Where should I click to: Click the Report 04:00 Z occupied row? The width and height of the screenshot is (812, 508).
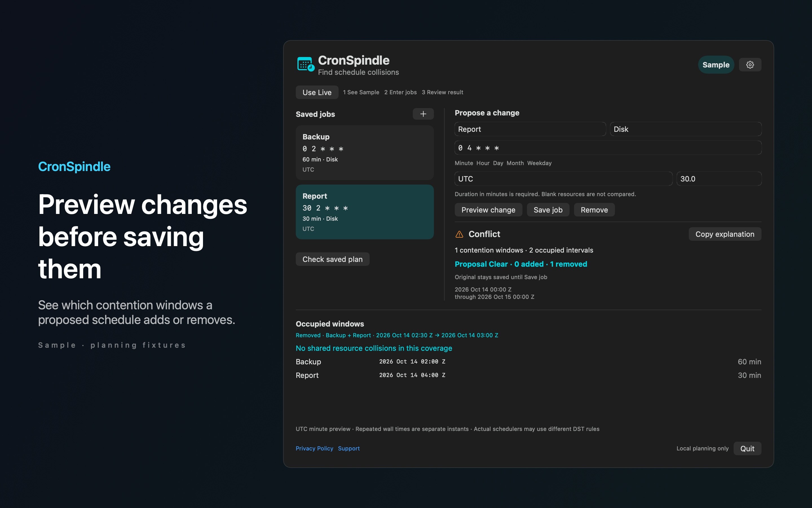528,375
